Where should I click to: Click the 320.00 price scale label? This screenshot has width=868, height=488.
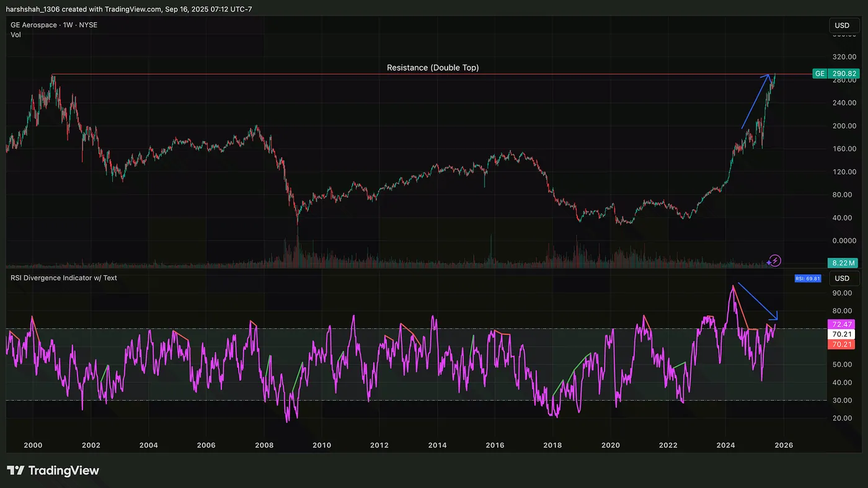pos(844,56)
